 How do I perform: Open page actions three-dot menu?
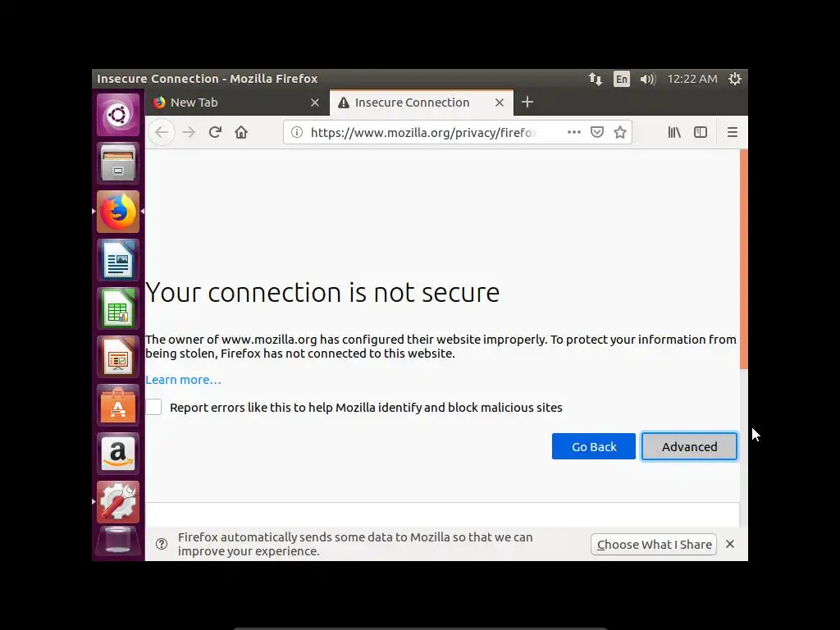coord(573,132)
